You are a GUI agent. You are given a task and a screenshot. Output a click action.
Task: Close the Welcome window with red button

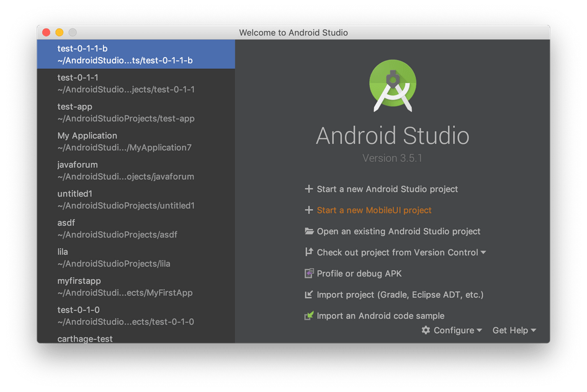pos(46,32)
